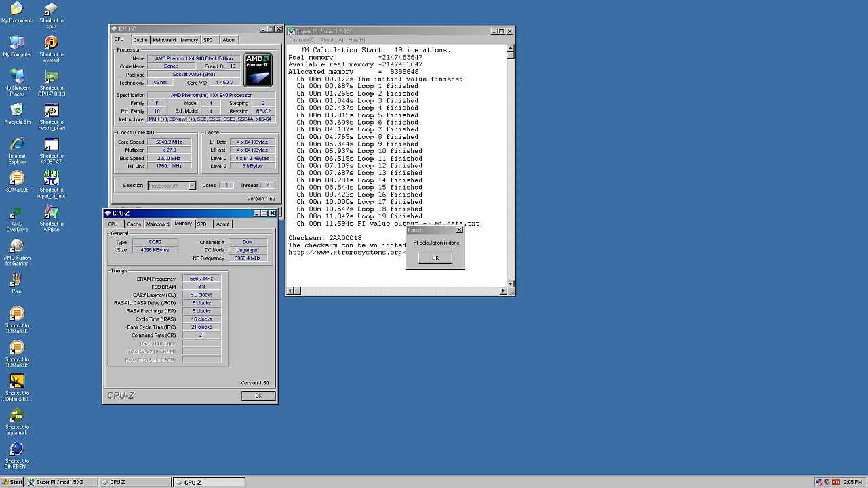
Task: Switch to Caches tab in upper CPU-Z window
Action: 140,40
